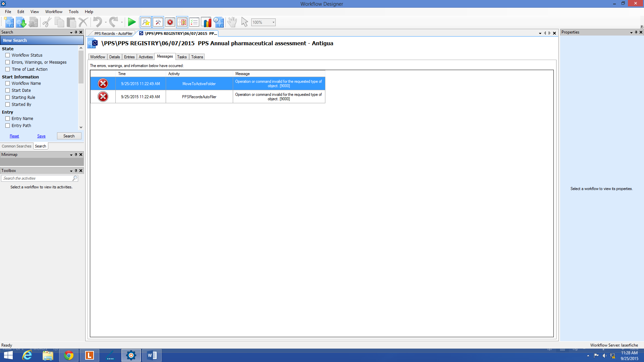Click the New Workflow toolbar icon
Viewport: 644px width, 362px height.
click(9, 22)
